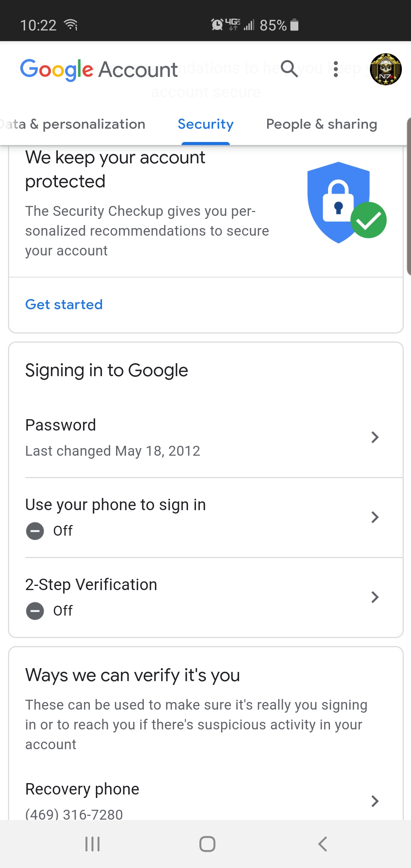Expand the 2-Step Verification chevron
The width and height of the screenshot is (411, 868).
pyautogui.click(x=375, y=597)
